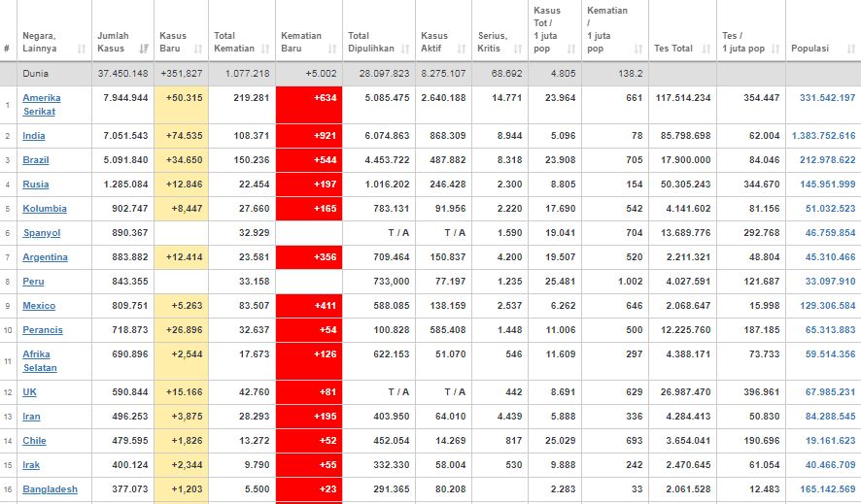Image resolution: width=861 pixels, height=504 pixels.
Task: Open Brazil population link 212.978.622
Action: [x=828, y=159]
